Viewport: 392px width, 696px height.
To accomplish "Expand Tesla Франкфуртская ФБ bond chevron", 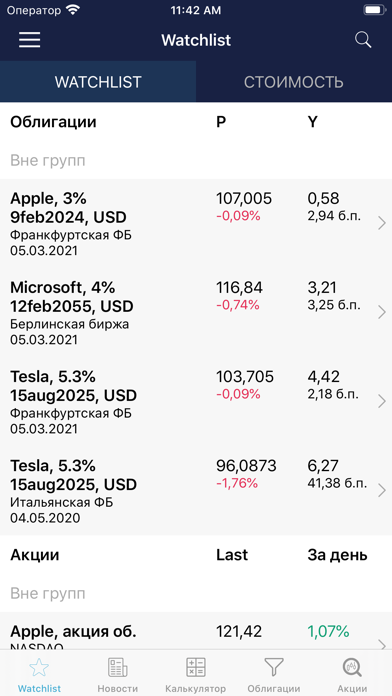I will (382, 401).
